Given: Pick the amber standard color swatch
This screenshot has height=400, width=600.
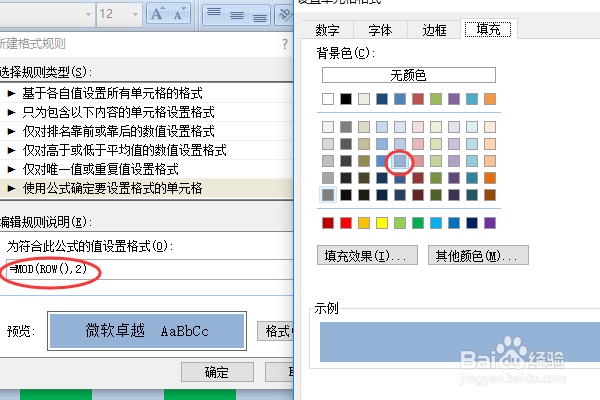Looking at the screenshot, I should [x=364, y=223].
